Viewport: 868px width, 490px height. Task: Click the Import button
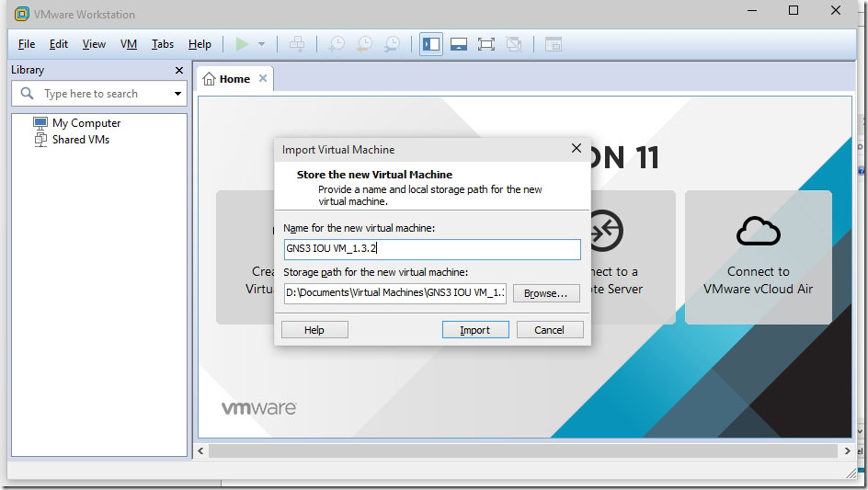475,330
